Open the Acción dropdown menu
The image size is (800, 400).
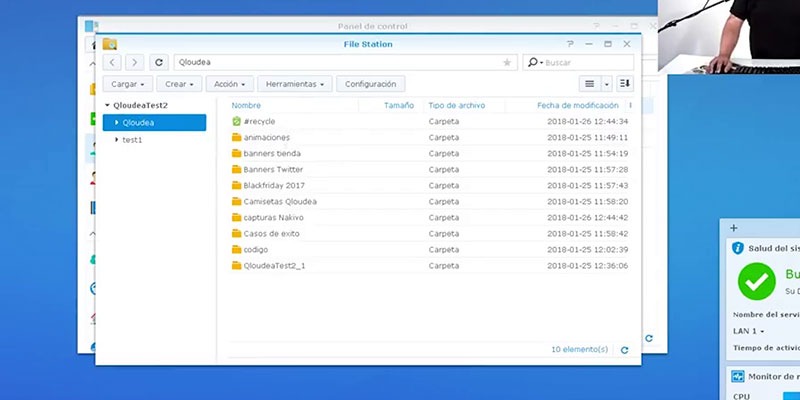click(230, 84)
